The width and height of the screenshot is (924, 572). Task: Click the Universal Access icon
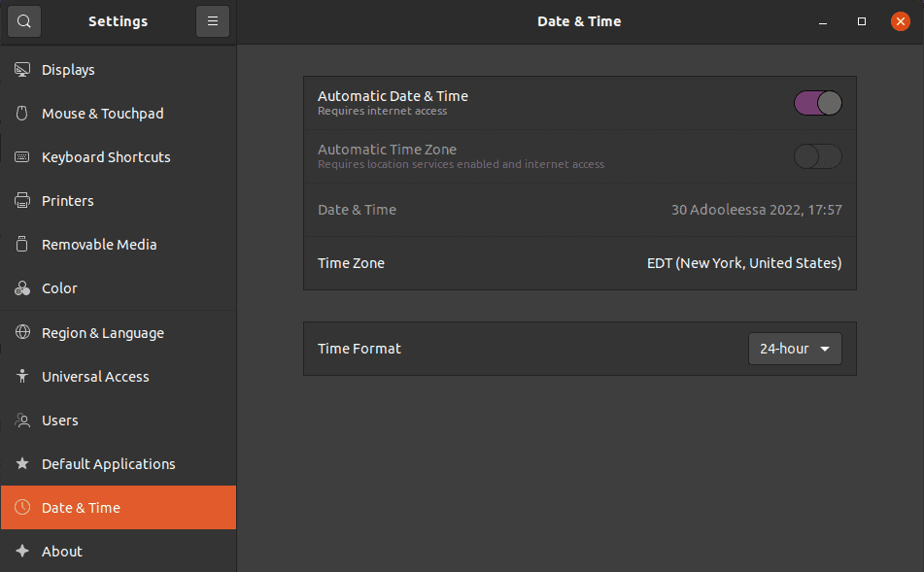[x=21, y=376]
